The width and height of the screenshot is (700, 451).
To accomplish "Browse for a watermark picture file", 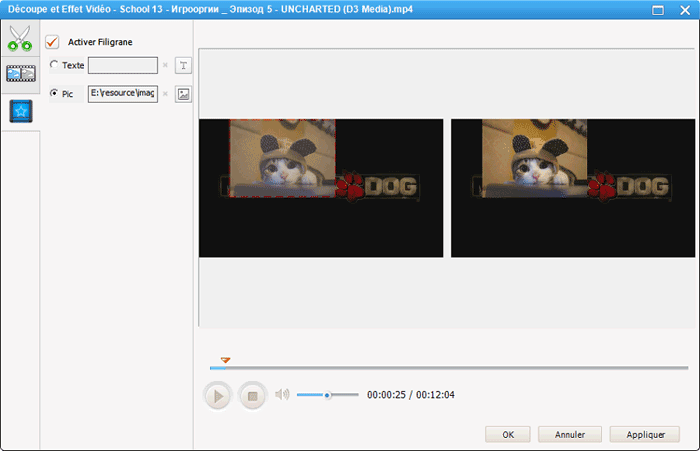I will (x=183, y=94).
